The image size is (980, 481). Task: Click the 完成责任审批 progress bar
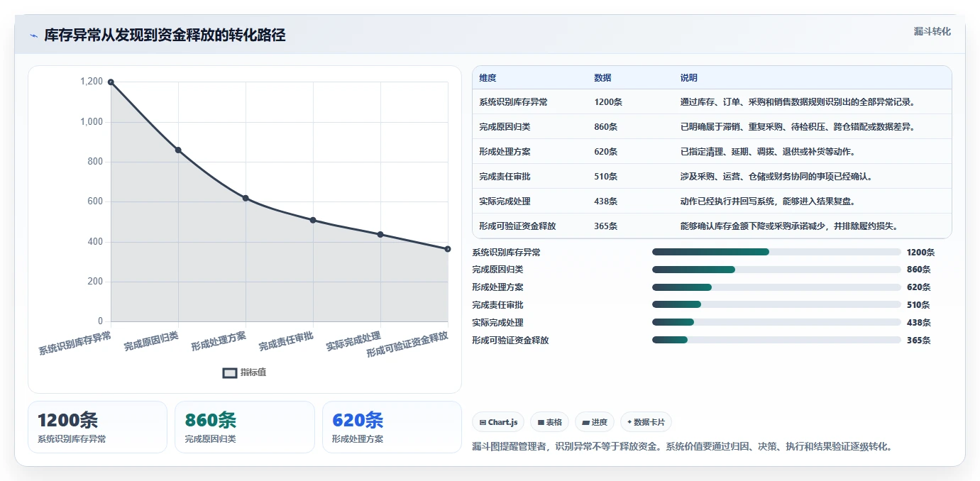click(x=776, y=304)
